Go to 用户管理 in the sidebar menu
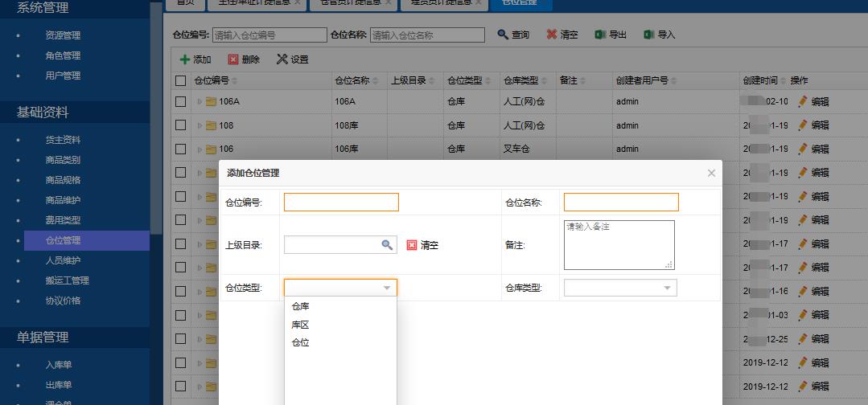The image size is (868, 405). coord(63,76)
